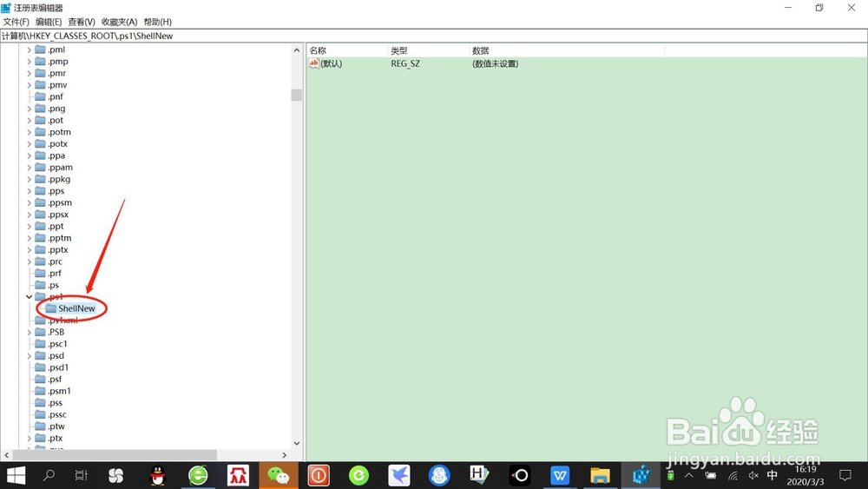868x489 pixels.
Task: Select the .ppsx tree key
Action: pyautogui.click(x=58, y=215)
